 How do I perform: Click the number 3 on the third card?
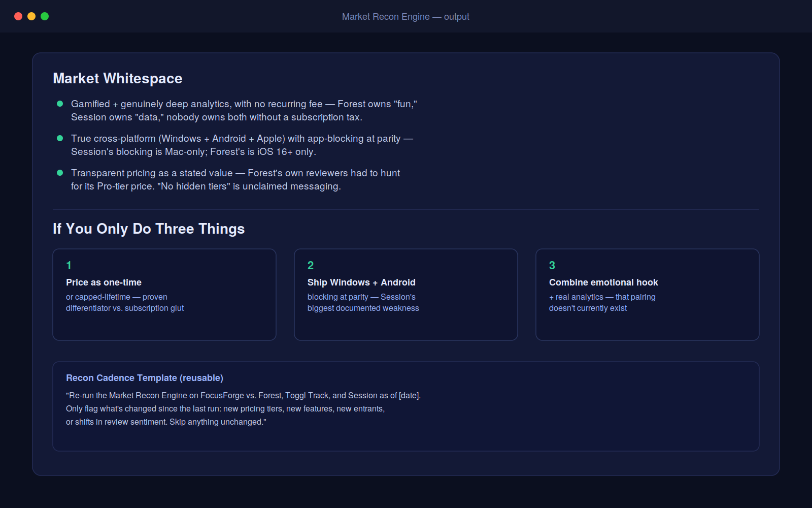552,265
